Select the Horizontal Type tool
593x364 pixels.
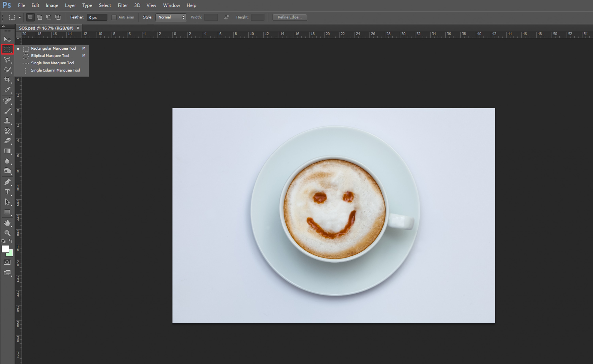[7, 192]
